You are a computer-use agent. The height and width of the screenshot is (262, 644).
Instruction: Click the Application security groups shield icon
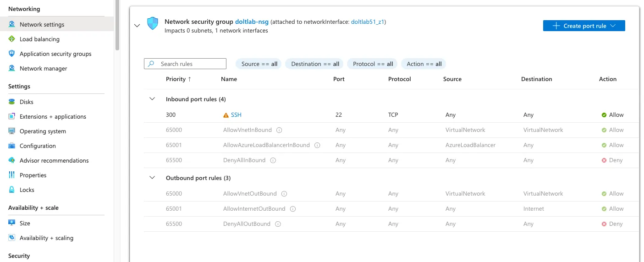[x=11, y=54]
